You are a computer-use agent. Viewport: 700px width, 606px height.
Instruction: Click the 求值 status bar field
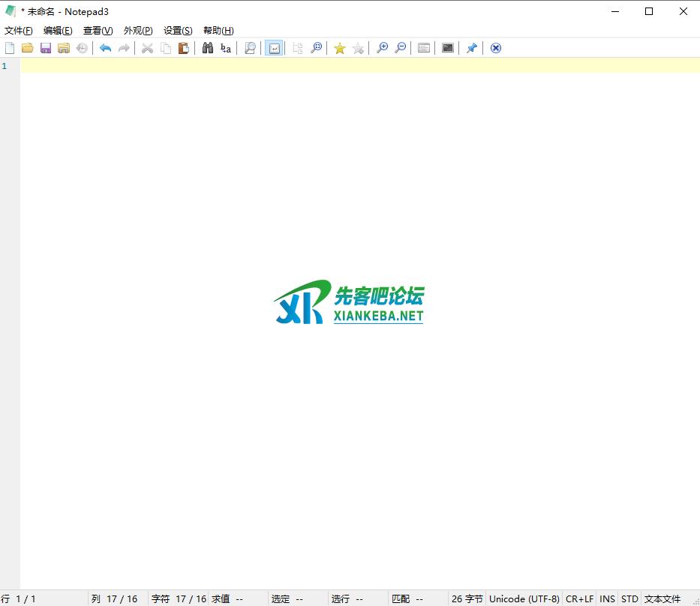pos(238,598)
